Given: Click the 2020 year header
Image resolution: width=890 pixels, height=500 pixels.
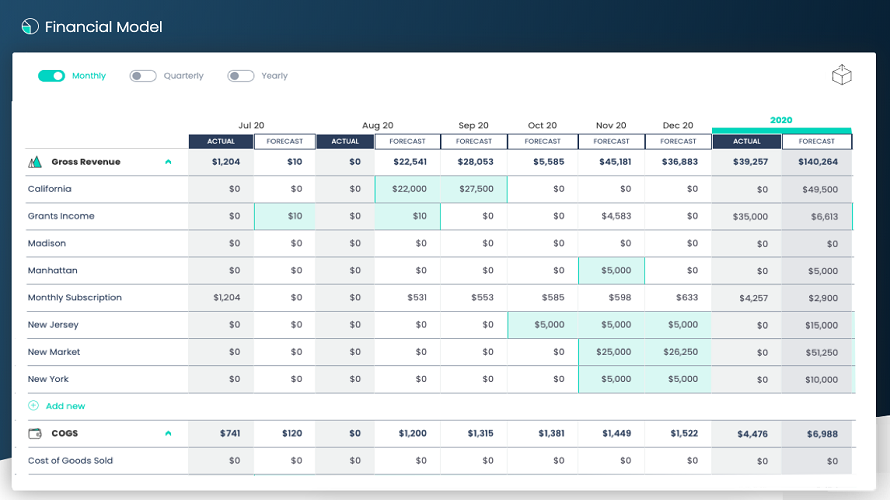Looking at the screenshot, I should point(781,120).
